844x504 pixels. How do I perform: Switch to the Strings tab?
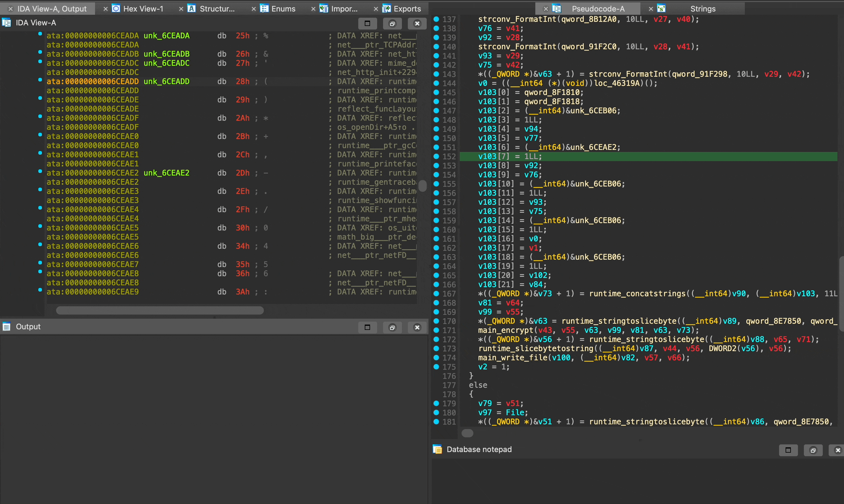[x=702, y=9]
